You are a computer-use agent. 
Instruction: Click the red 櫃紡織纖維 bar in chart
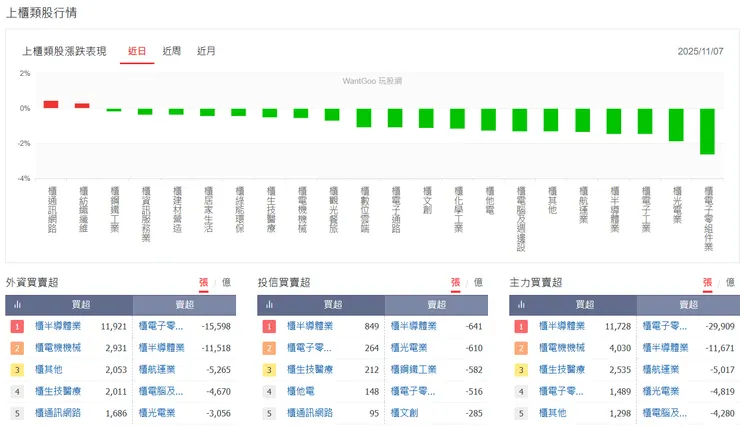pos(82,106)
